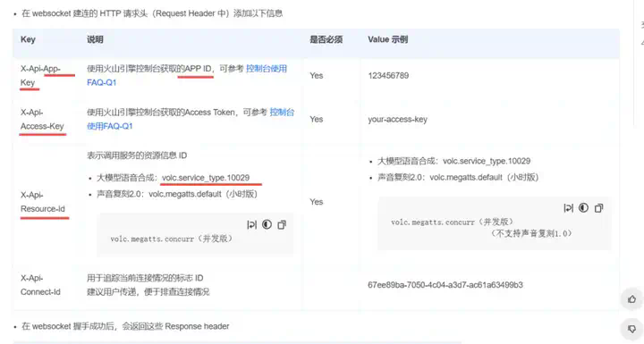Click the thumbs-up feedback icon
The height and width of the screenshot is (344, 644).
tap(632, 298)
